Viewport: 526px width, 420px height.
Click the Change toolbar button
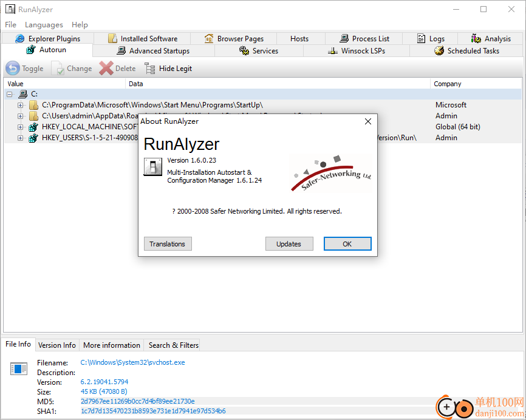tap(72, 69)
